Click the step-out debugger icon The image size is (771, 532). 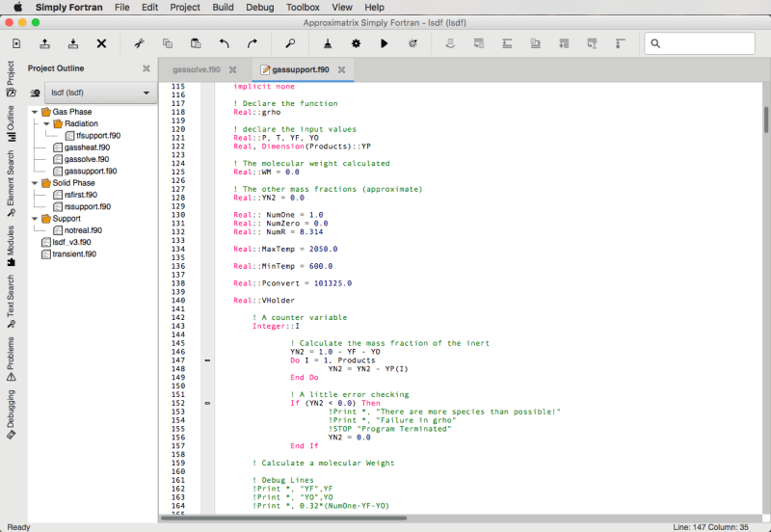[x=536, y=43]
